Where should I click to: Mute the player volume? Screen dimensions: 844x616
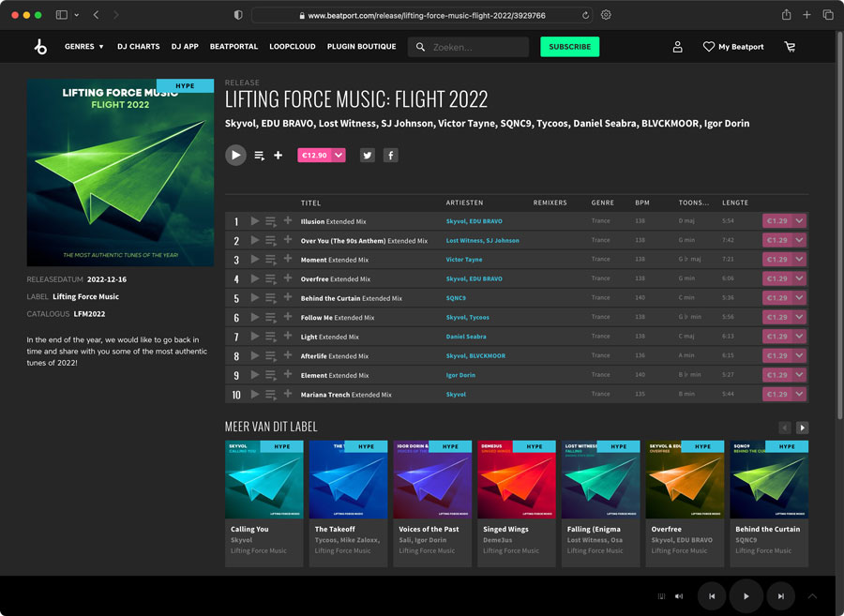[x=679, y=596]
